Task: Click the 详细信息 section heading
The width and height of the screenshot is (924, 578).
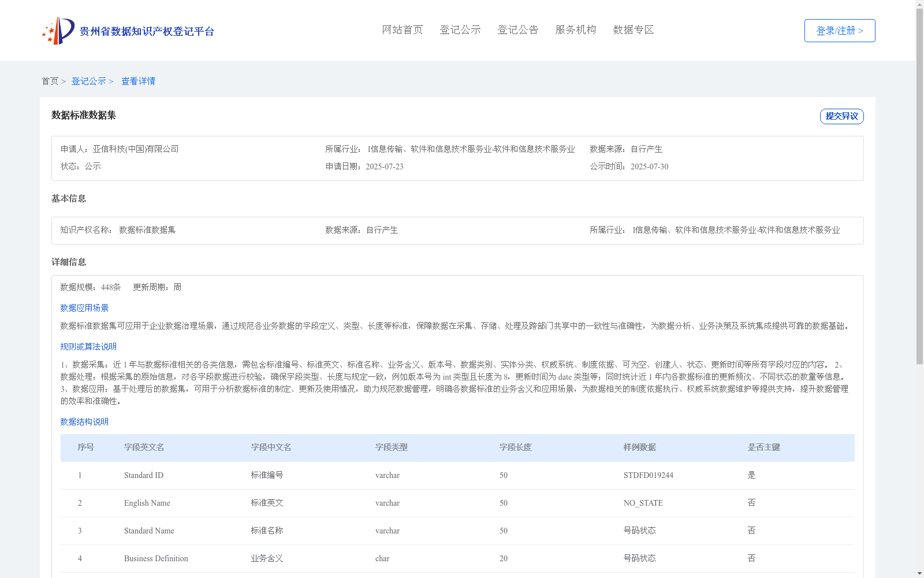Action: coord(69,262)
